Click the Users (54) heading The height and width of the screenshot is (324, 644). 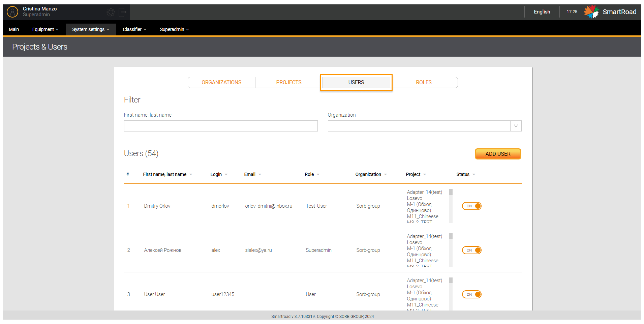tap(141, 153)
